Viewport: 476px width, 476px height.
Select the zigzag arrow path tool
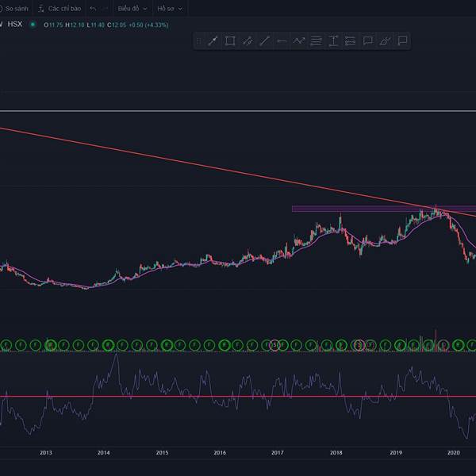point(299,40)
